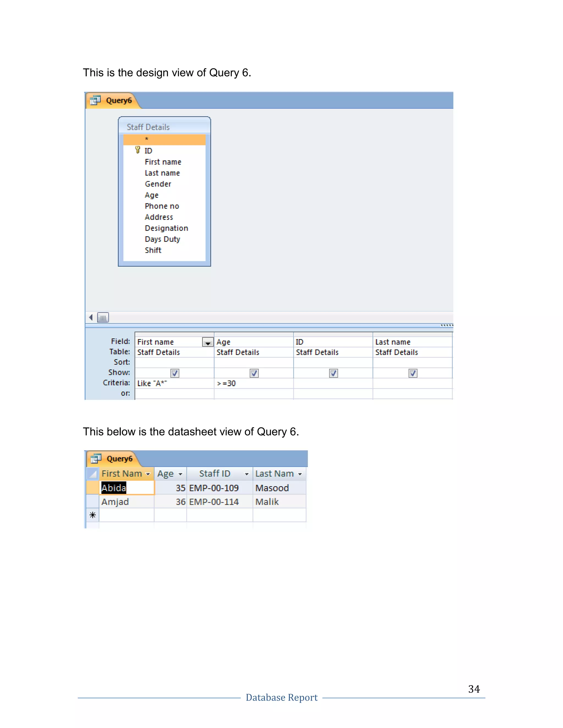
Task: Click the Sort cell under Last name
Action: click(x=413, y=363)
